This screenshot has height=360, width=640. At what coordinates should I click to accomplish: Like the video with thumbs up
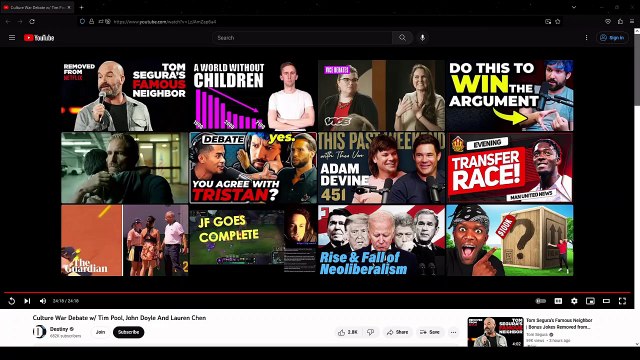tap(347, 332)
